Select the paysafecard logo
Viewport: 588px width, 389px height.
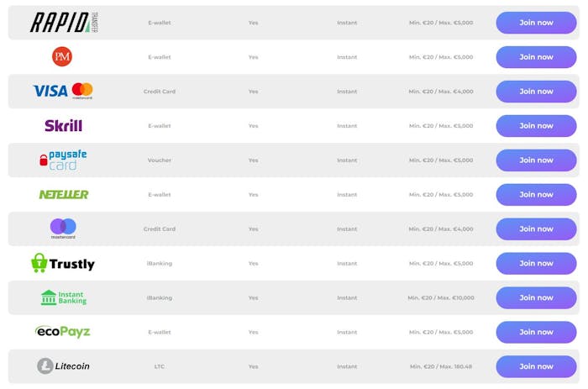click(63, 160)
